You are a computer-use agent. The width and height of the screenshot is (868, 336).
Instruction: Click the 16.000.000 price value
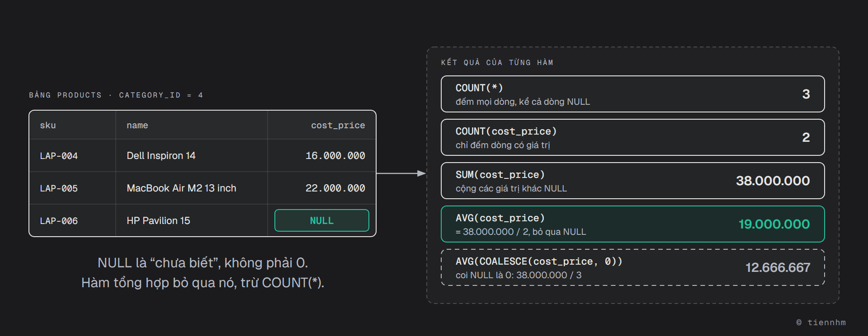click(335, 156)
